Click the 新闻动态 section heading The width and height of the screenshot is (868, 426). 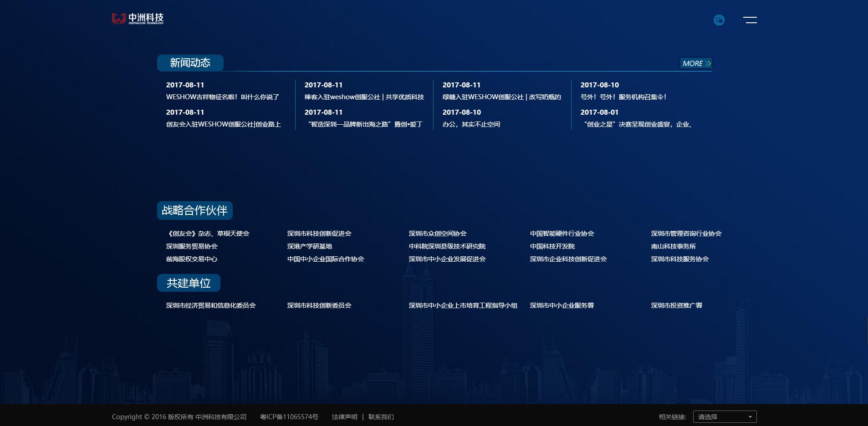point(190,63)
